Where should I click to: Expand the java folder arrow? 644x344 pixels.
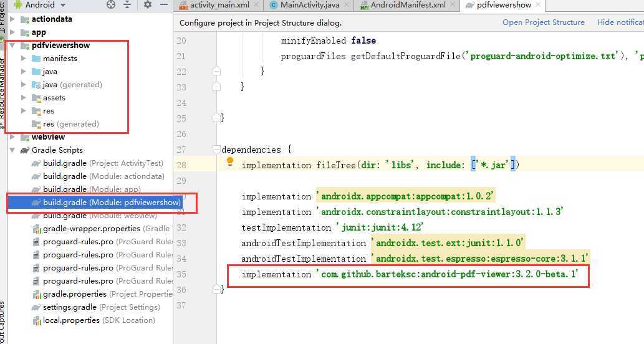point(24,72)
